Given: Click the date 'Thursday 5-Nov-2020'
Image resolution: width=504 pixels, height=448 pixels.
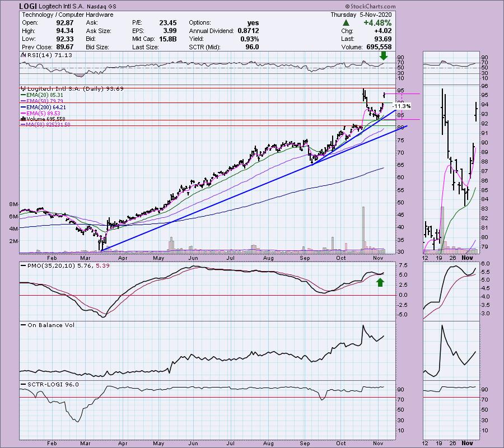Looking at the screenshot, I should coord(361,15).
